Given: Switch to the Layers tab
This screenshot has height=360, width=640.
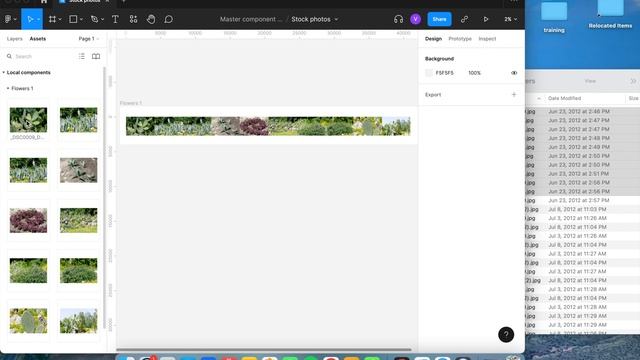Looking at the screenshot, I should (15, 39).
